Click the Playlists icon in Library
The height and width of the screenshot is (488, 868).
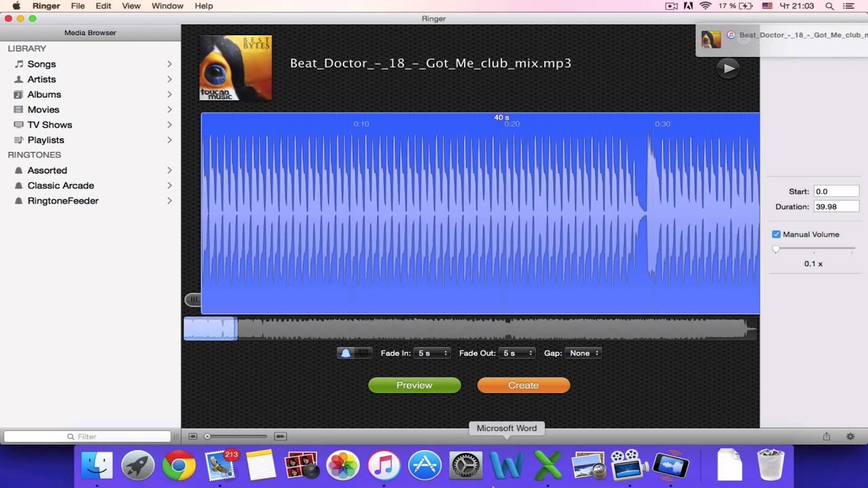(19, 140)
